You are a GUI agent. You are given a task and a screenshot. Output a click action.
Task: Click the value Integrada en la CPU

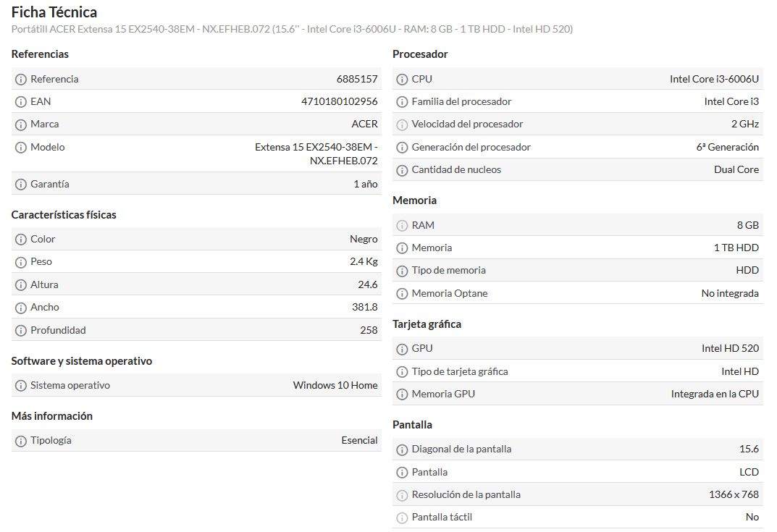pos(715,394)
